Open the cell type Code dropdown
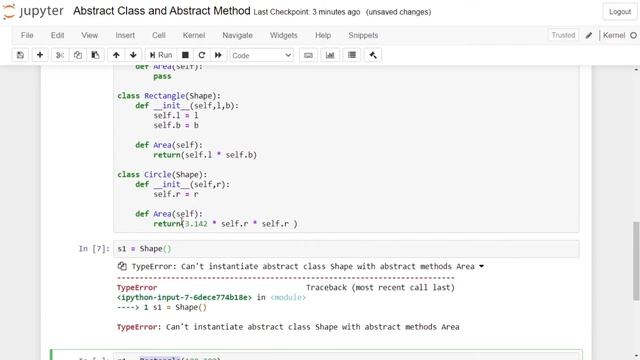The width and height of the screenshot is (640, 360). (x=261, y=55)
